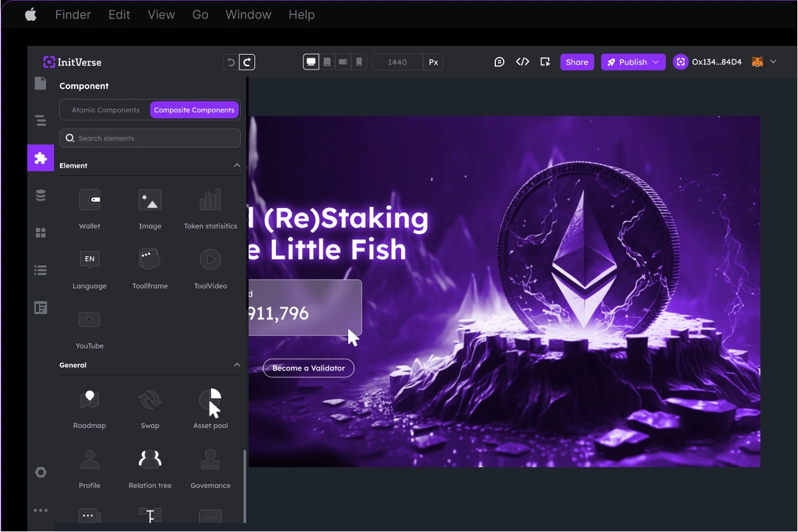Screen dimensions: 798x532
Task: Open the Help menu
Action: [301, 14]
